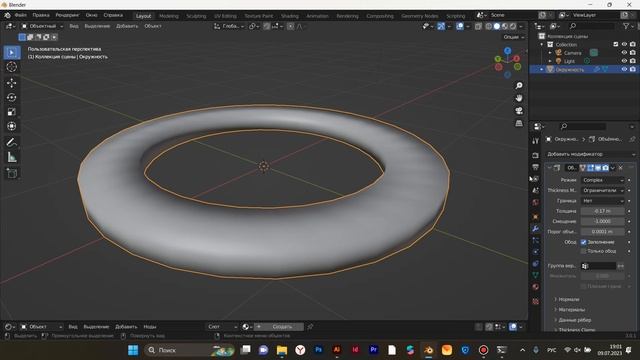Expand the Данные рёбер section
640x360 pixels.
(x=575, y=320)
